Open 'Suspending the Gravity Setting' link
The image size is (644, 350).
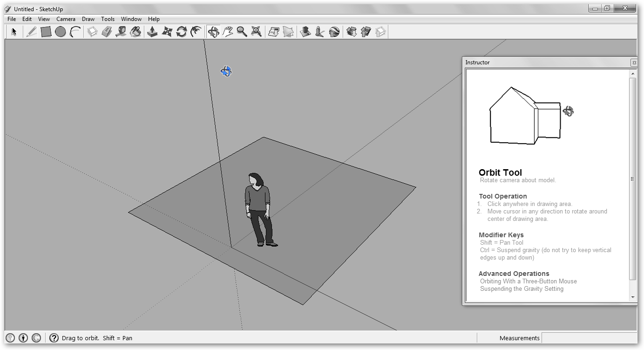click(x=522, y=289)
